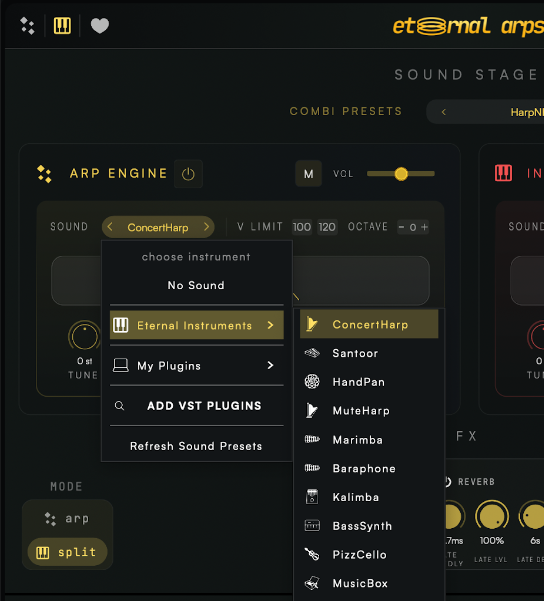Expand the My Plugins submenu
This screenshot has height=601, width=544.
tap(197, 366)
